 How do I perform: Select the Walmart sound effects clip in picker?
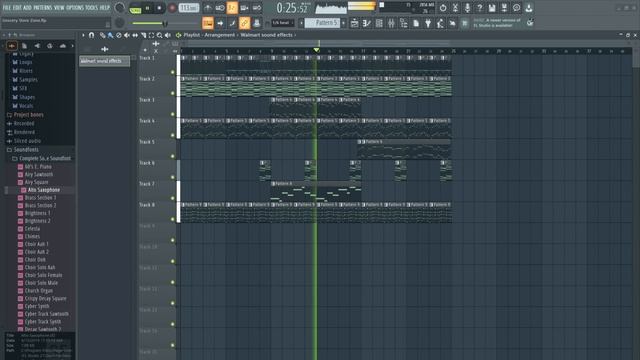[x=104, y=61]
